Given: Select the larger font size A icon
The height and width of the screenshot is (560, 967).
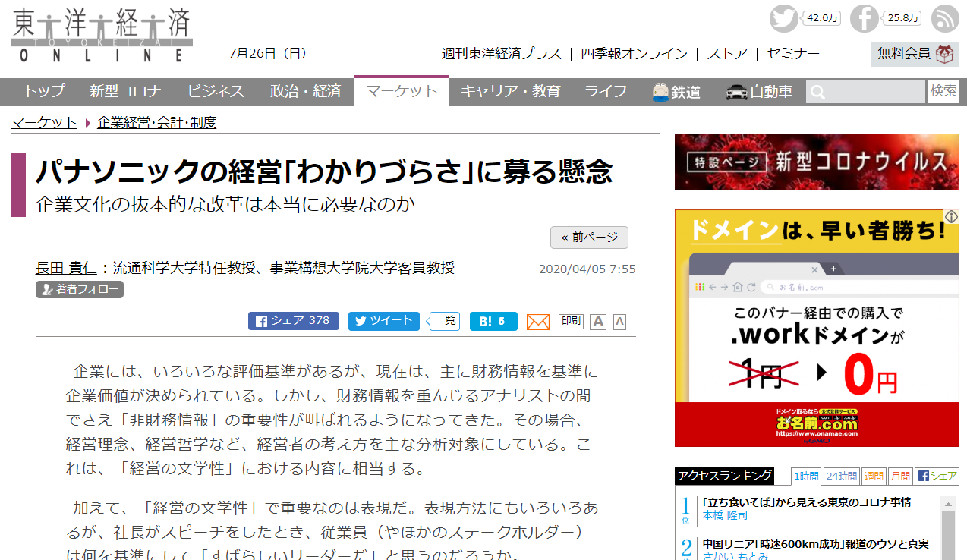Looking at the screenshot, I should coord(598,322).
